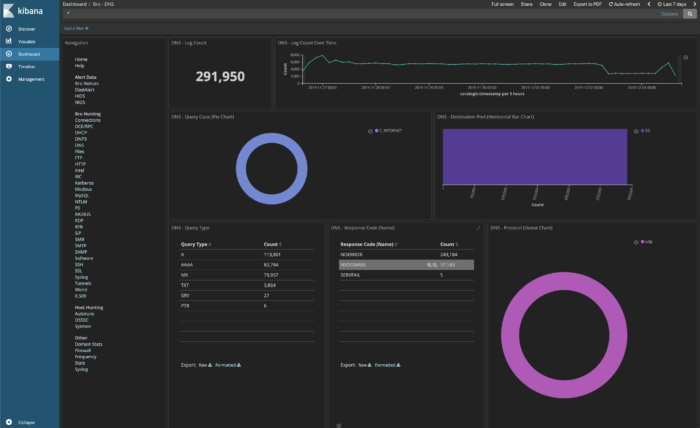
Task: Run the search with magnifier button
Action: click(x=690, y=14)
